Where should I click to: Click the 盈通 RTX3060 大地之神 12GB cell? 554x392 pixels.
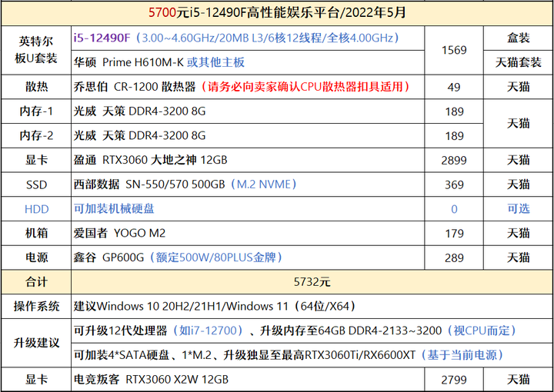coord(247,160)
